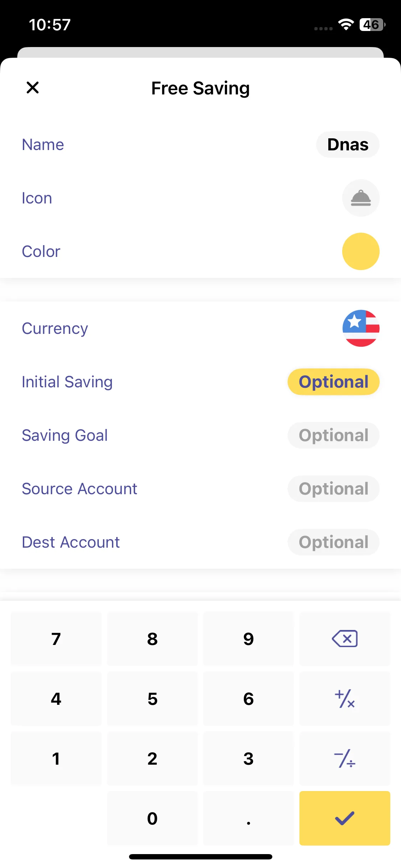Enter the decimal point key
The image size is (401, 868).
[x=248, y=818]
